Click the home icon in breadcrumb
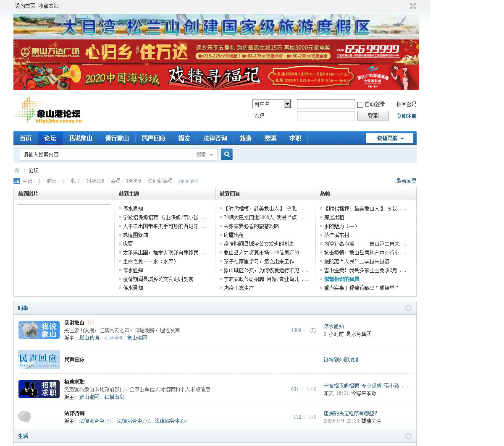Screen dimensions: 504x446 click(x=17, y=170)
